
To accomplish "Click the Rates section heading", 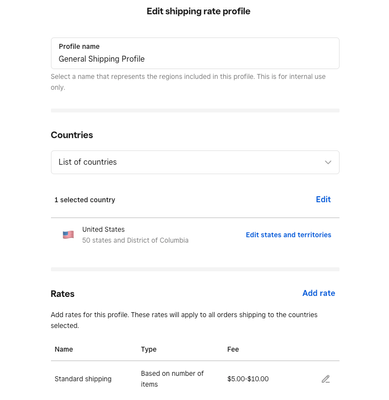I will pos(62,294).
